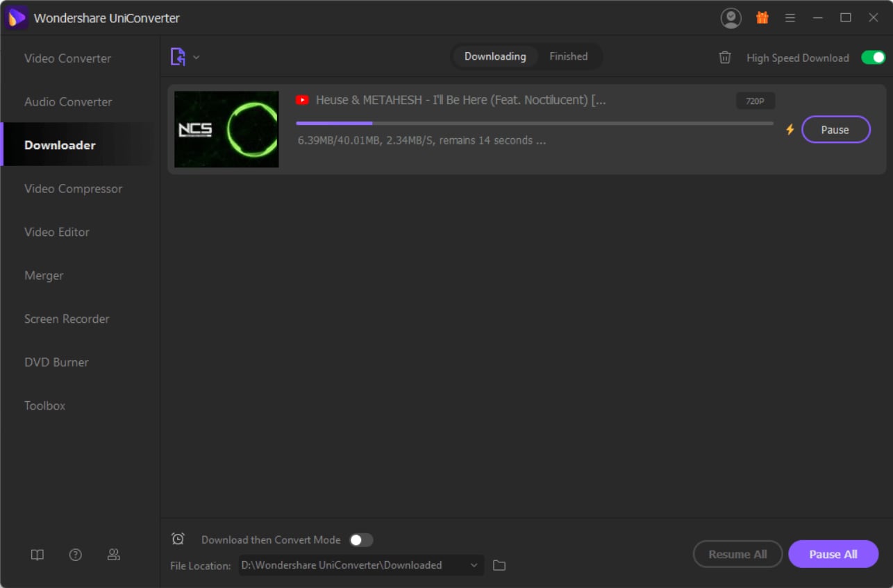893x588 pixels.
Task: Open the output folder icon
Action: click(x=499, y=565)
